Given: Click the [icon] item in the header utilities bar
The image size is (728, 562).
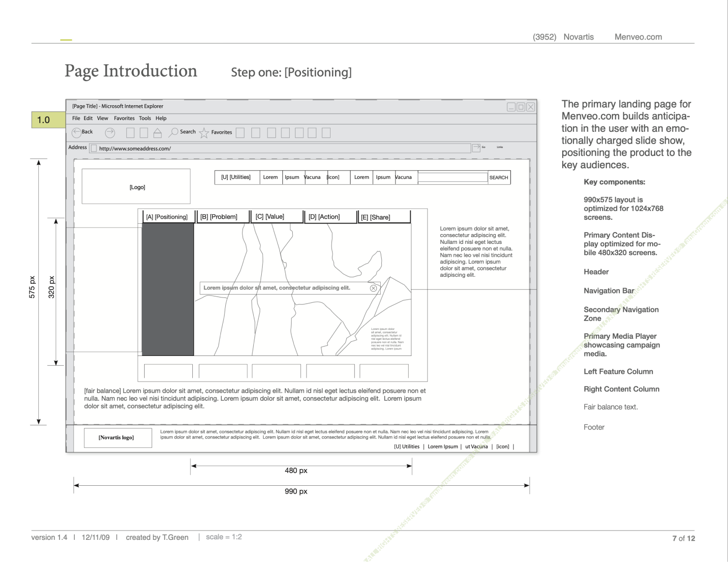Looking at the screenshot, I should pos(333,177).
